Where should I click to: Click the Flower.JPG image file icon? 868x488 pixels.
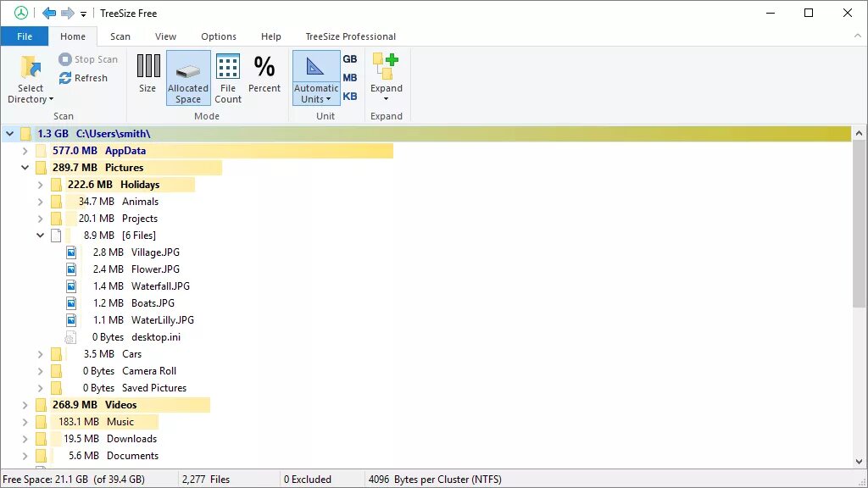71,269
